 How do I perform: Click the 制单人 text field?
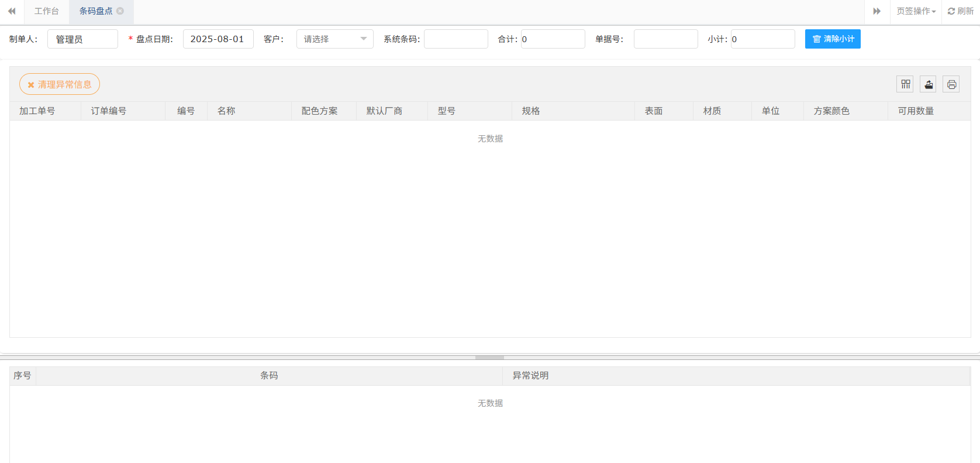pyautogui.click(x=82, y=39)
